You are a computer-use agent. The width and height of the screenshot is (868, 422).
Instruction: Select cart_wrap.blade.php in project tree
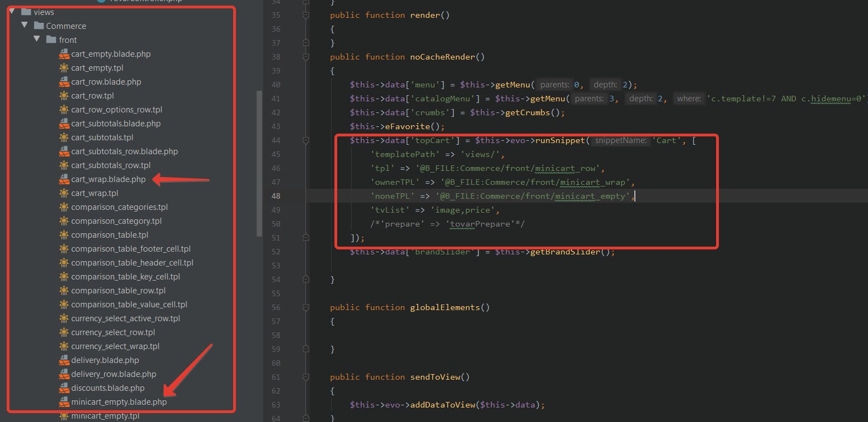coord(108,179)
